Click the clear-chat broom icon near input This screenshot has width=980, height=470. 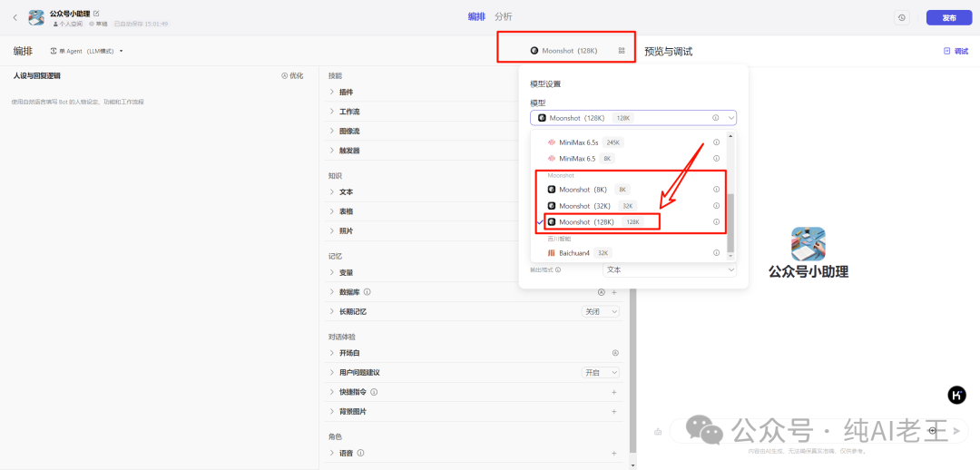[658, 431]
